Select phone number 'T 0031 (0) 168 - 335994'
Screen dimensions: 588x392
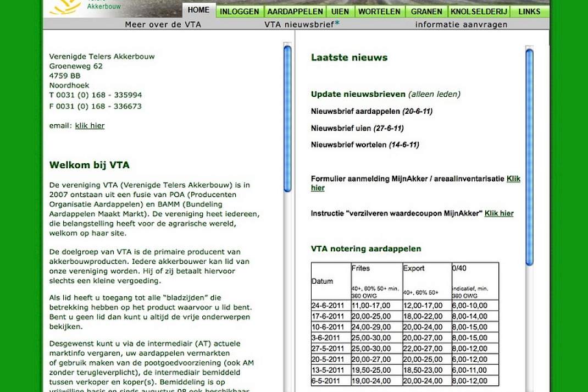pyautogui.click(x=96, y=95)
